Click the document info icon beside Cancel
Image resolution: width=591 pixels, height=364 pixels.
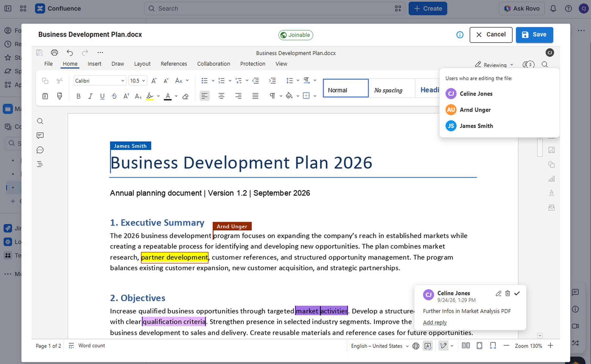pos(460,35)
